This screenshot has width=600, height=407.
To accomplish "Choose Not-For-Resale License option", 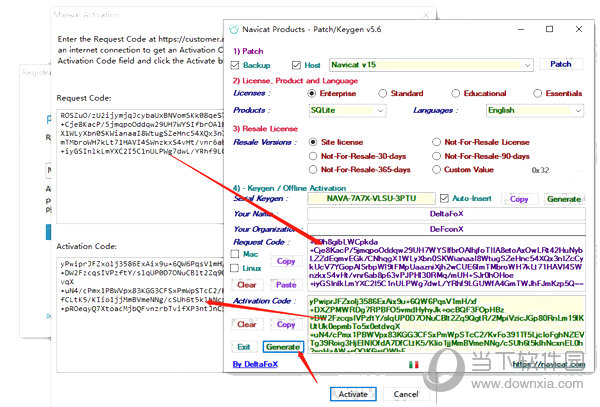I will point(436,142).
